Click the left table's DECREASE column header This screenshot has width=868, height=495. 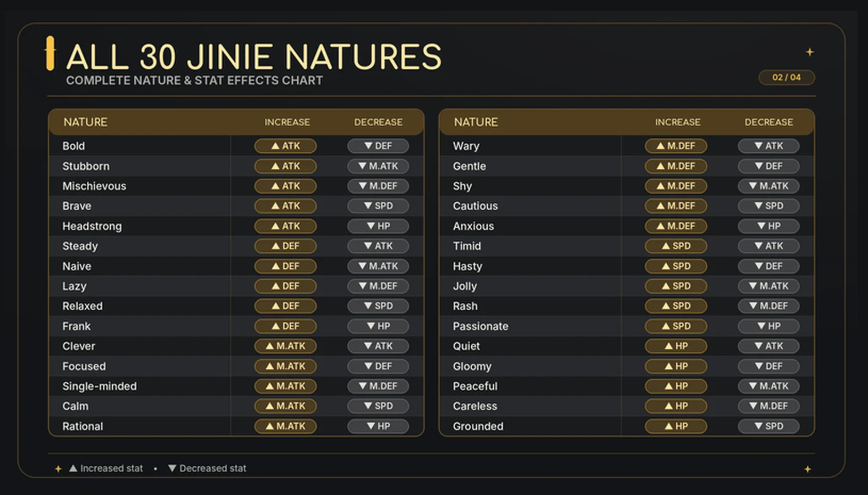pos(379,122)
